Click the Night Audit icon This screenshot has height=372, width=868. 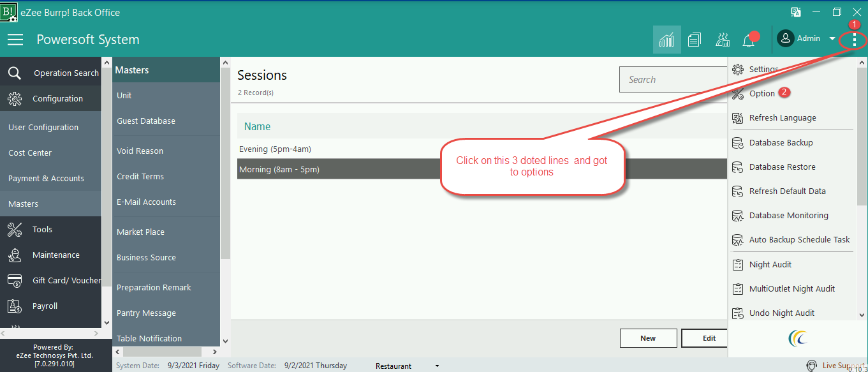tap(738, 265)
